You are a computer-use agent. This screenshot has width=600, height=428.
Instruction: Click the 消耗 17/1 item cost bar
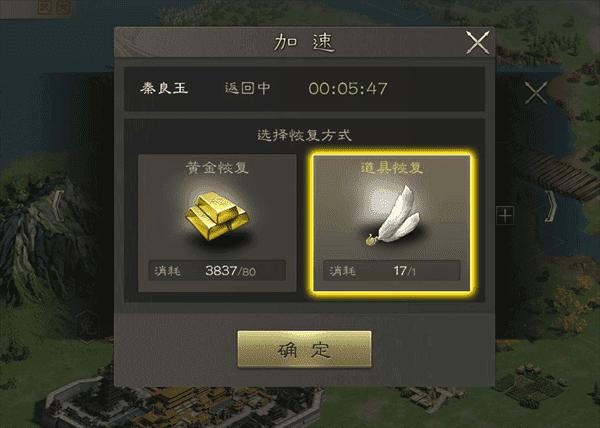pyautogui.click(x=391, y=271)
